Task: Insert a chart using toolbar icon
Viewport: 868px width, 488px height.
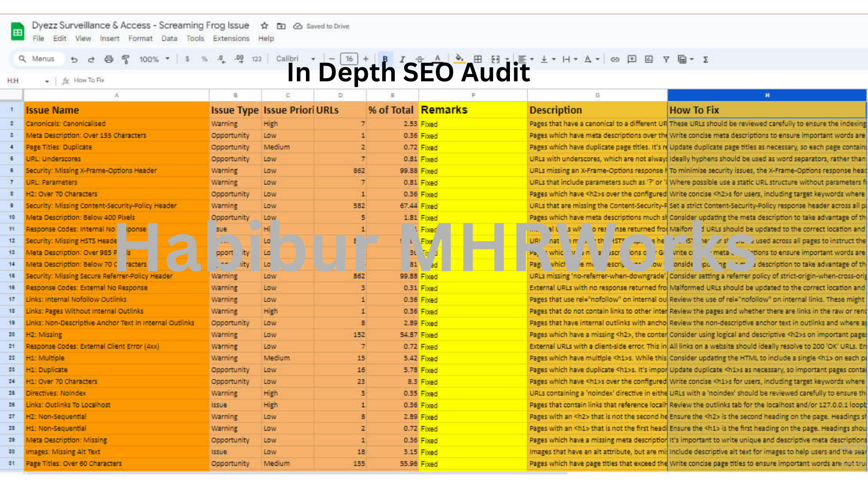Action: [x=649, y=59]
